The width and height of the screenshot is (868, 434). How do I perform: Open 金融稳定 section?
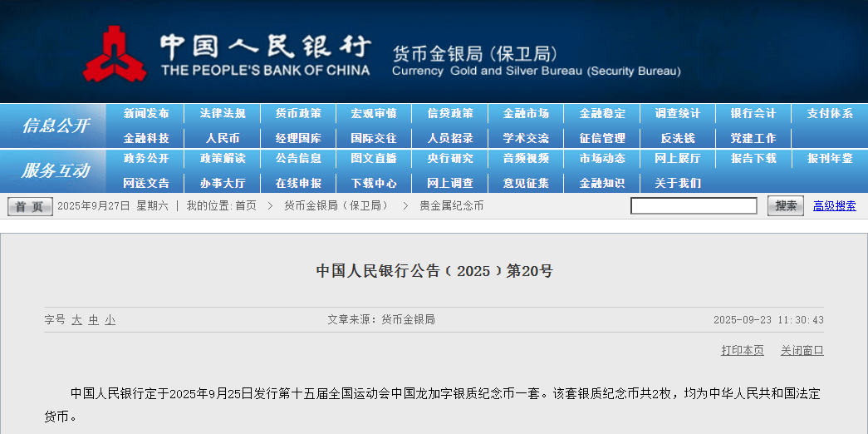pos(602,114)
